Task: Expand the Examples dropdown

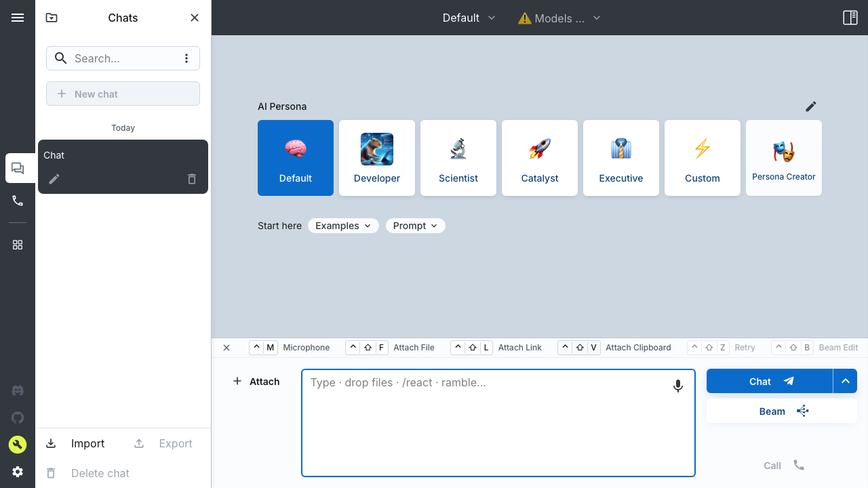Action: tap(343, 226)
